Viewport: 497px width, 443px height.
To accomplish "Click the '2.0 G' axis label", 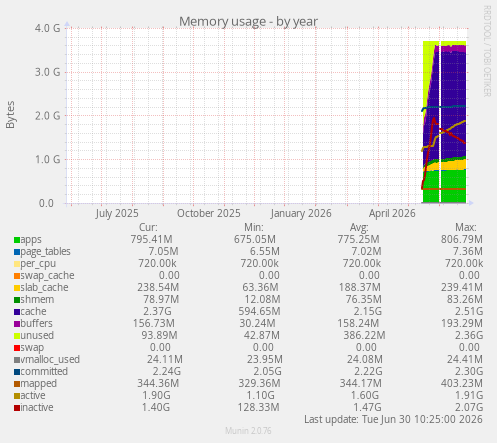I will (48, 116).
